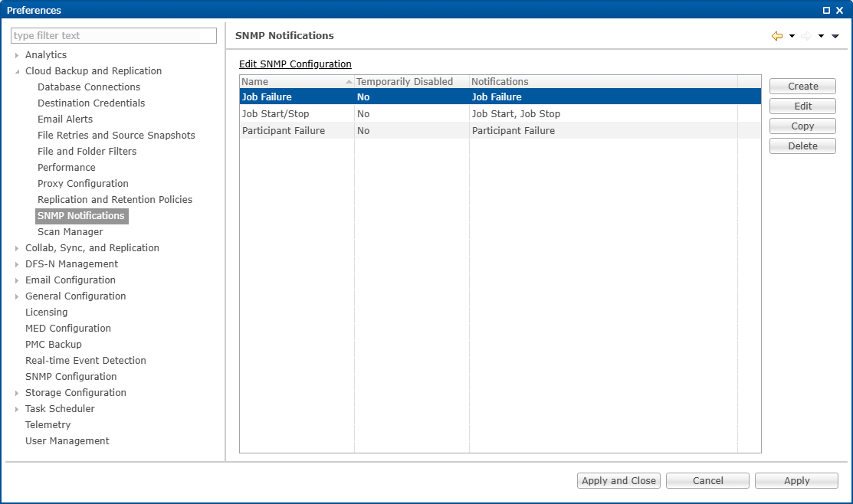Screen dimensions: 853x504
Task: Click the Delete button
Action: click(x=802, y=146)
